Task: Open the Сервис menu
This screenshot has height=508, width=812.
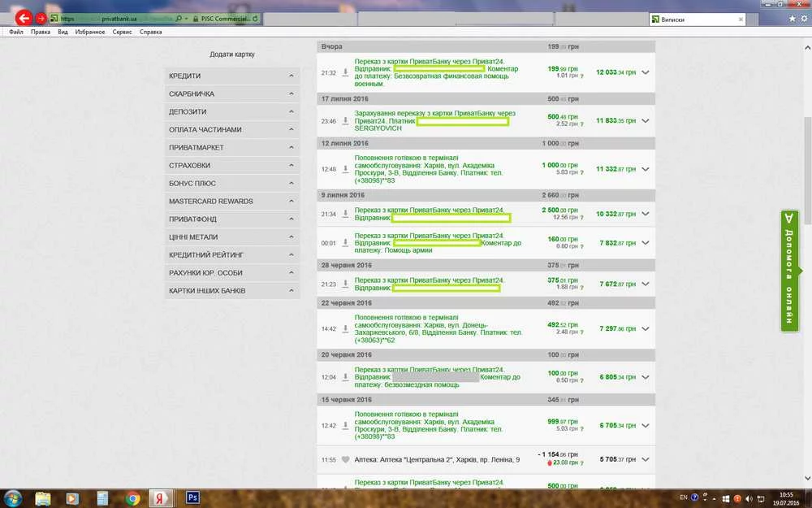Action: pyautogui.click(x=123, y=33)
